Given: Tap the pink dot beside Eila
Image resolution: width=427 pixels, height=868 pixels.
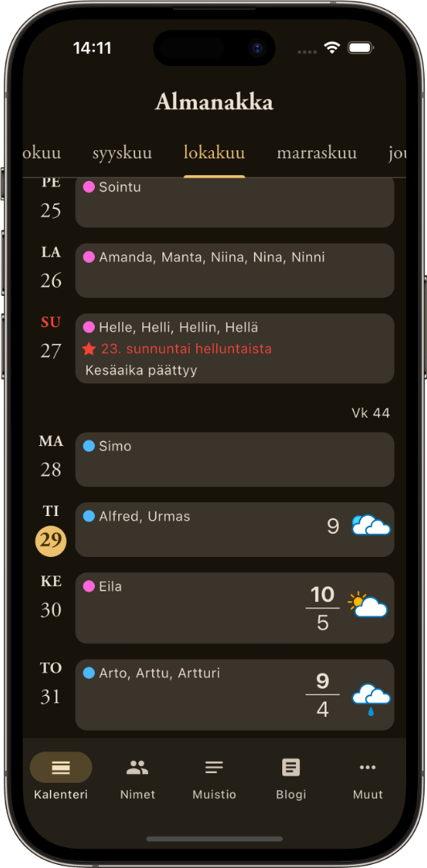Looking at the screenshot, I should 88,586.
